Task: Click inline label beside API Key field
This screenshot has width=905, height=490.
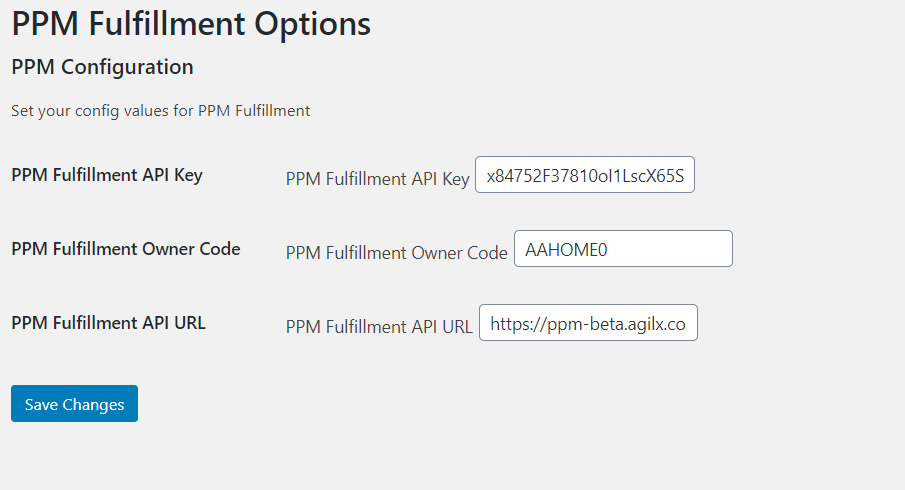Action: 377,179
